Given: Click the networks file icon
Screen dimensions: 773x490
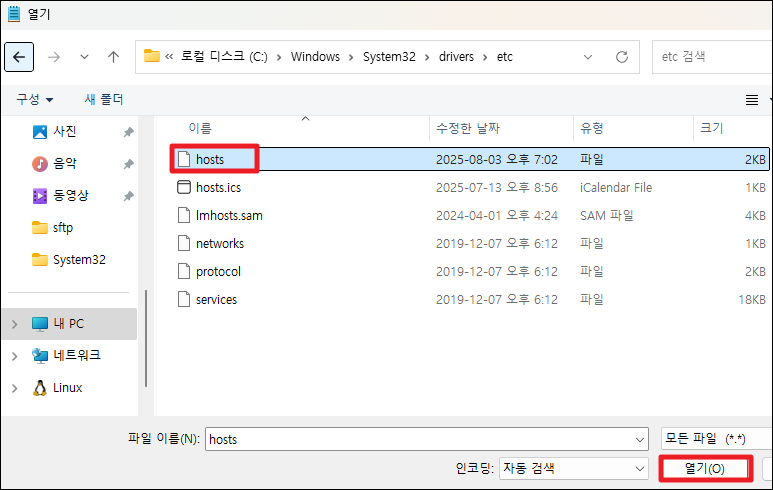Looking at the screenshot, I should coord(184,244).
